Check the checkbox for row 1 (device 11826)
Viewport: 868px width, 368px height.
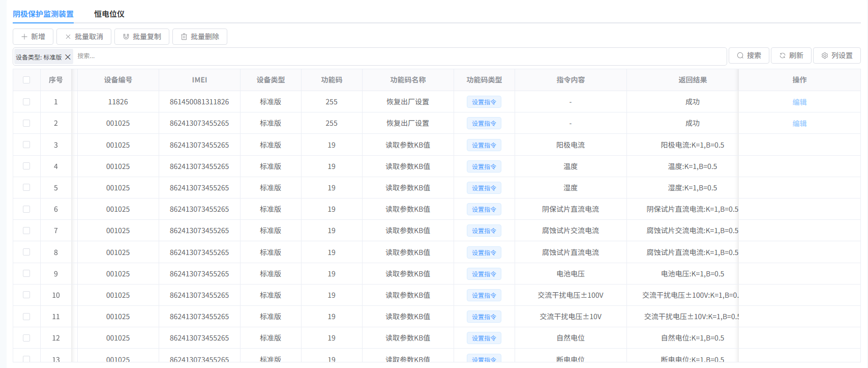tap(26, 102)
